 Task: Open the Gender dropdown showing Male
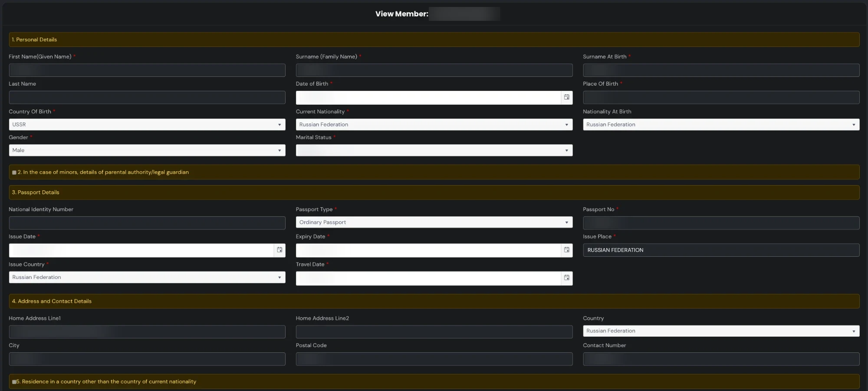pyautogui.click(x=147, y=150)
